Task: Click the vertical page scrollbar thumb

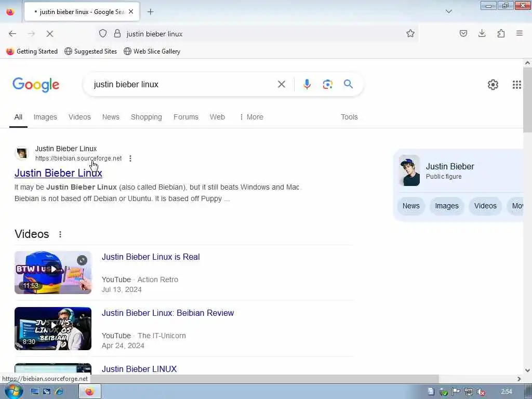Action: click(x=527, y=100)
